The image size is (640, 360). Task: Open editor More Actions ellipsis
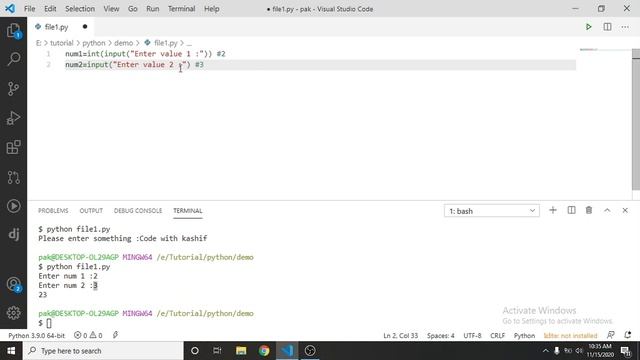[x=625, y=27]
